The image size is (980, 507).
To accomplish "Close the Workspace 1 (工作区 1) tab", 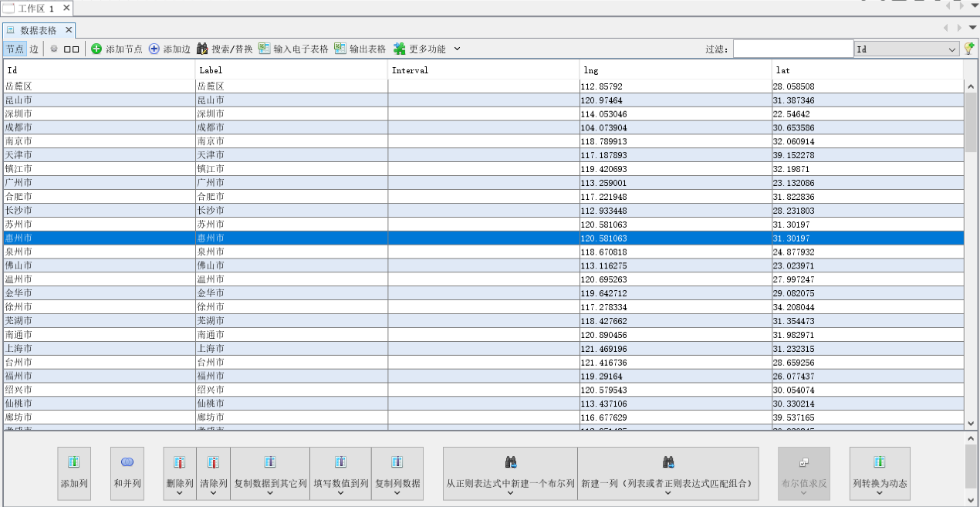I will [66, 8].
